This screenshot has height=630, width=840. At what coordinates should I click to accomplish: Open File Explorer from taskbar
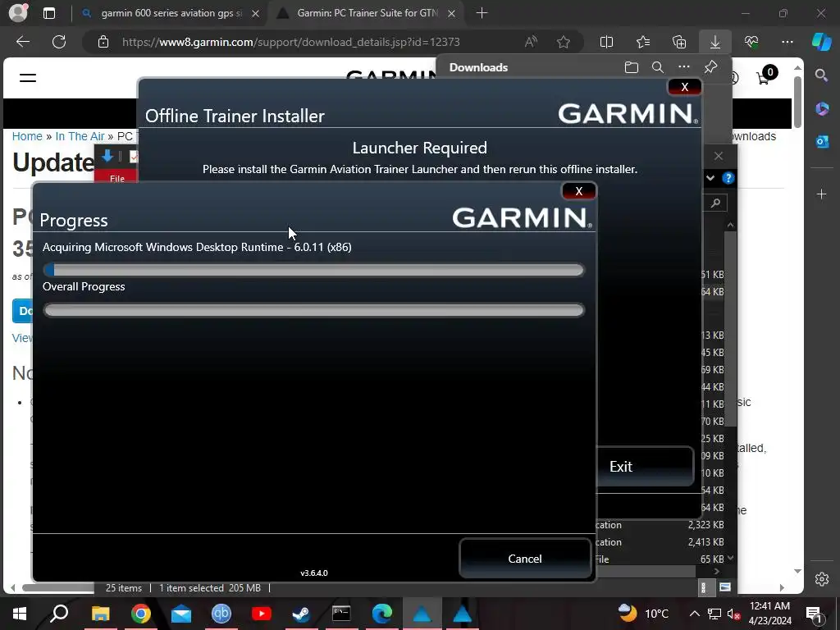click(100, 614)
